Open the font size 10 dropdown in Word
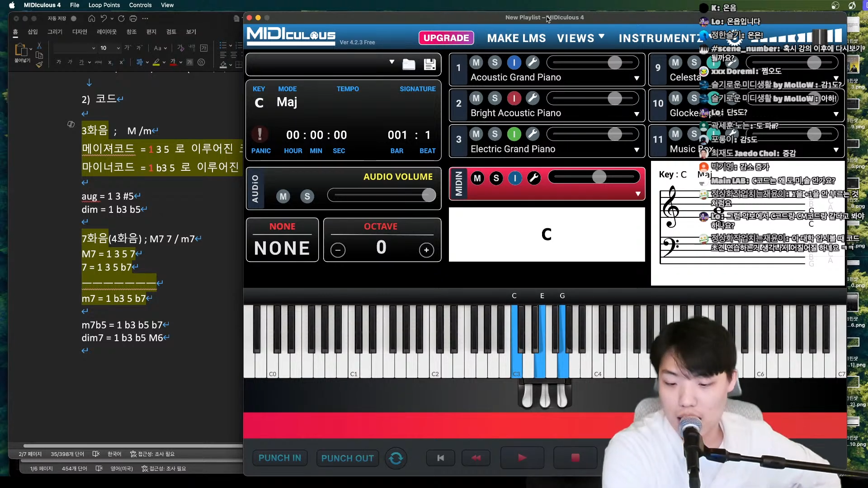The width and height of the screenshot is (868, 488). pyautogui.click(x=118, y=48)
